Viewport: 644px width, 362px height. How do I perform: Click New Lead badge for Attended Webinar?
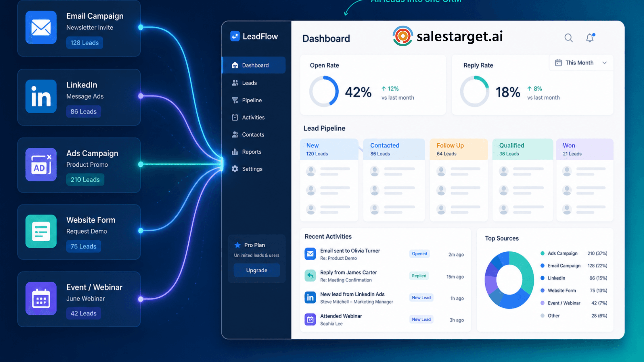pos(421,319)
